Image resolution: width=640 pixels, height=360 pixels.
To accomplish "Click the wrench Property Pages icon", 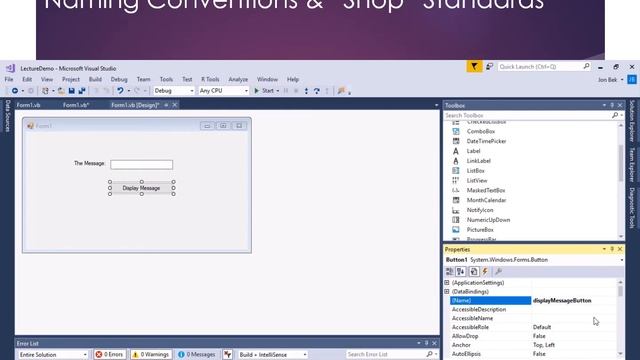I will tap(498, 271).
